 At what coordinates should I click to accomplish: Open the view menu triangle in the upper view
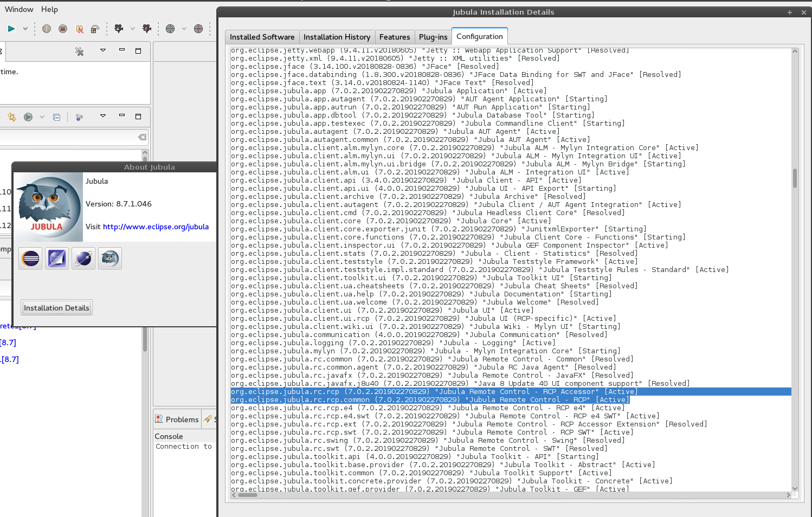(x=103, y=50)
